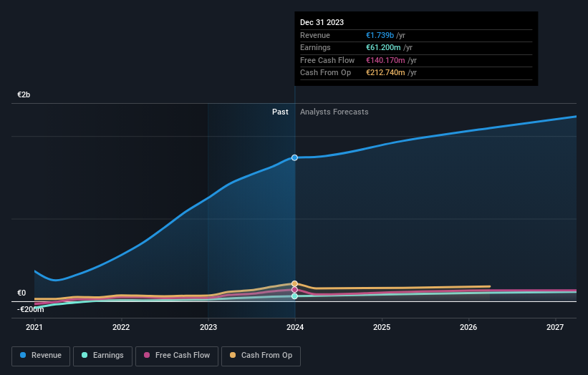
Task: Click the 2026 x-axis label
Action: (468, 328)
